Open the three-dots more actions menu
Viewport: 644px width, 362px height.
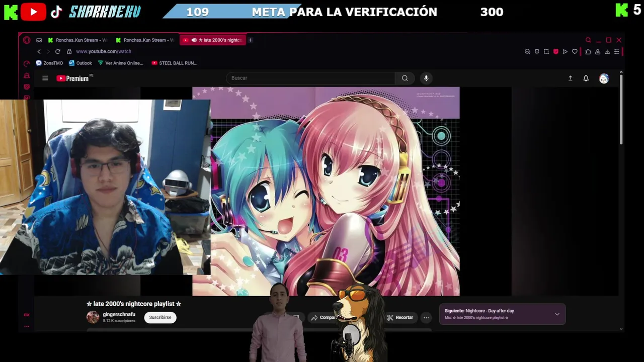[426, 317]
